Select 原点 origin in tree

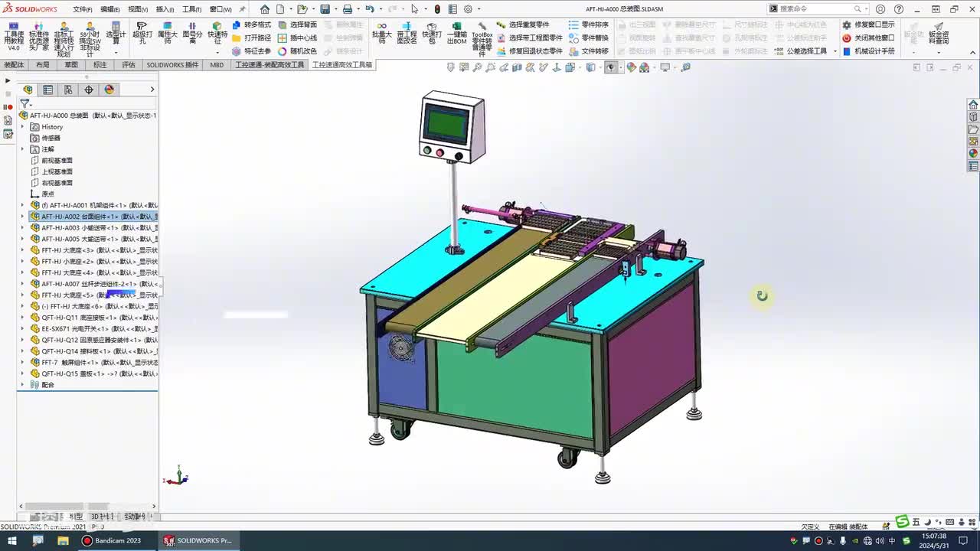point(42,194)
